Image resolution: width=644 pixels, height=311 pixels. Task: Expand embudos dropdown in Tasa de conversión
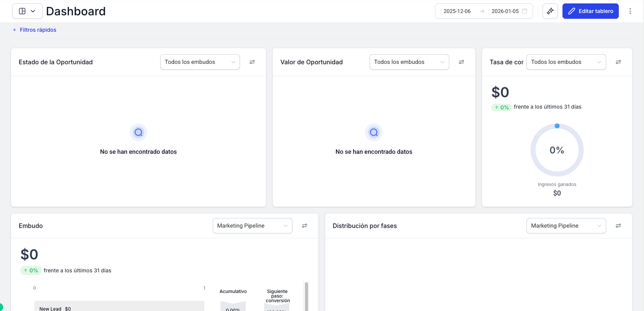(x=566, y=62)
